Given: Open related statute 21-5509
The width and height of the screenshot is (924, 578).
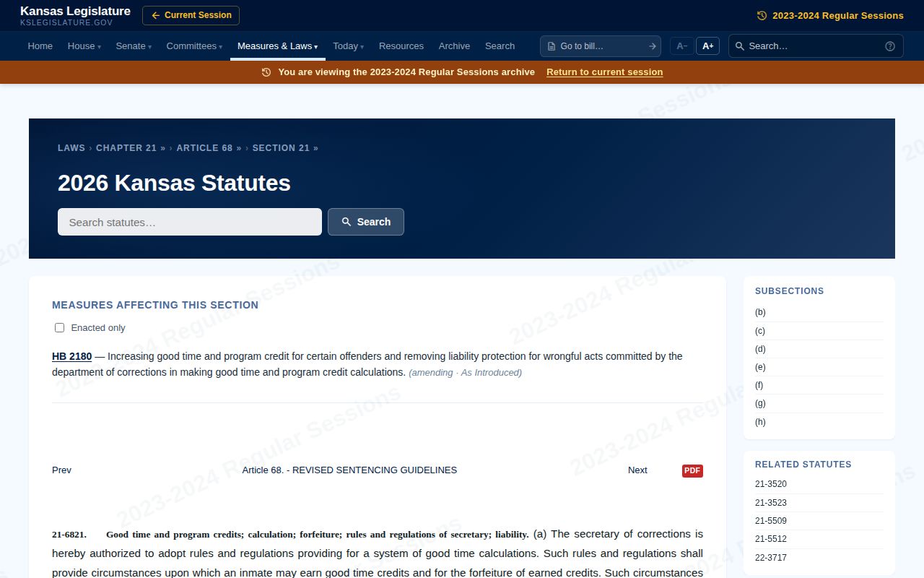Looking at the screenshot, I should 771,521.
